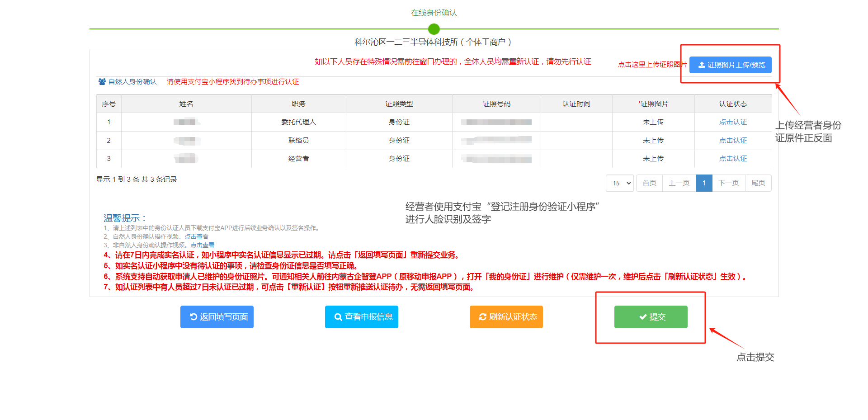Image resolution: width=868 pixels, height=420 pixels.
Task: Open 点击查看 link for 自然人身份确认操作视频
Action: [x=196, y=236]
